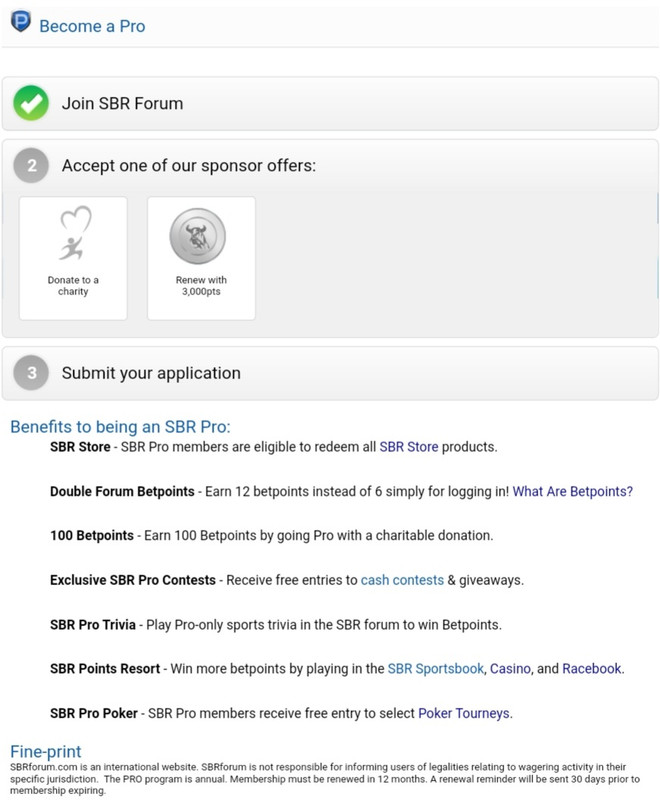Viewport: 660px width, 800px height.
Task: Click the bold SBR Points Resort label
Action: (105, 669)
